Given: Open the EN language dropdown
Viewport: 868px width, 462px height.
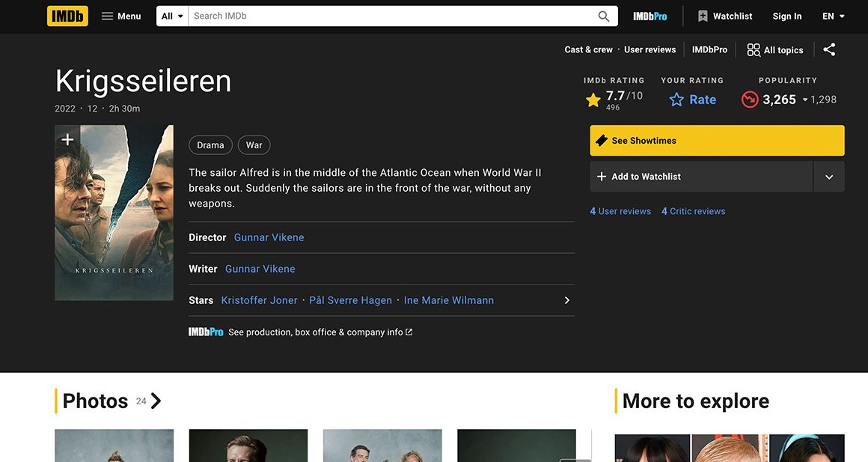Looking at the screenshot, I should coord(833,16).
